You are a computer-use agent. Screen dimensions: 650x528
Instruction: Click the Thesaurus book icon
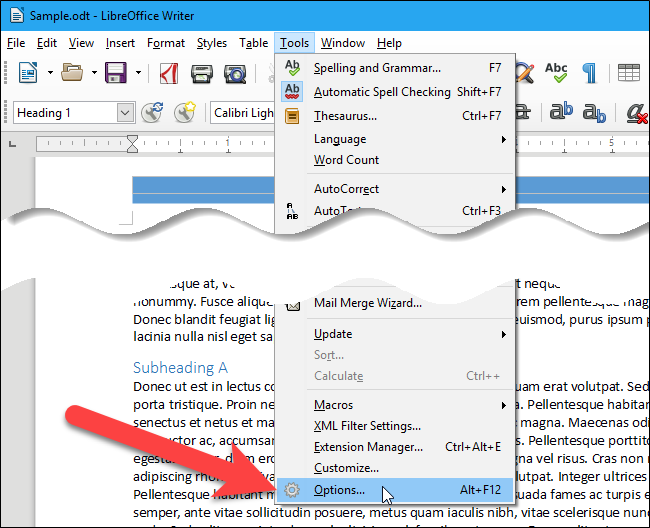[292, 116]
